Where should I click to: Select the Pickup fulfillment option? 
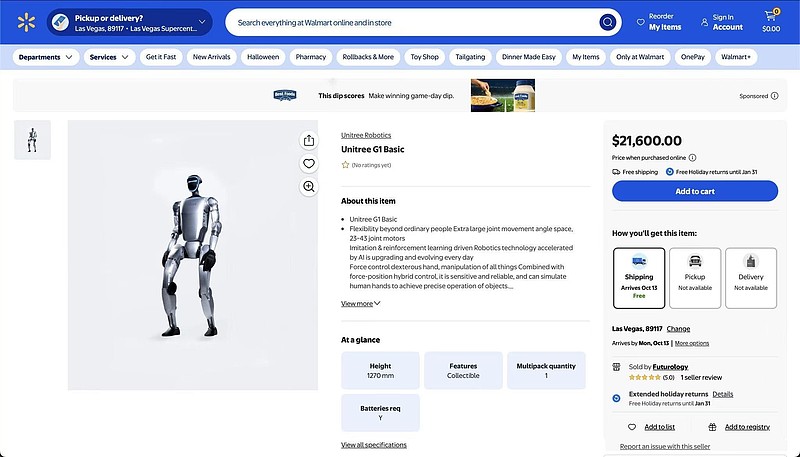[694, 278]
